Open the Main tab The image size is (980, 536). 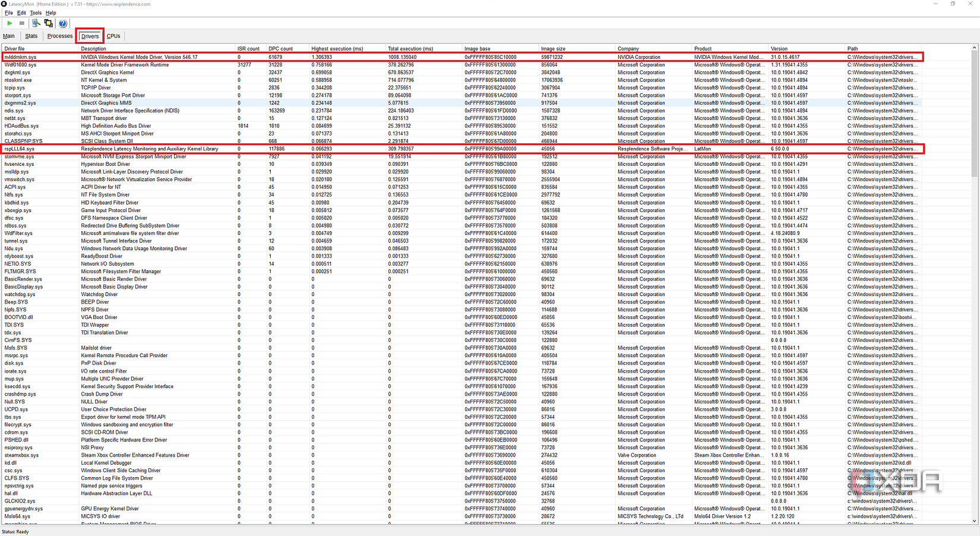9,36
